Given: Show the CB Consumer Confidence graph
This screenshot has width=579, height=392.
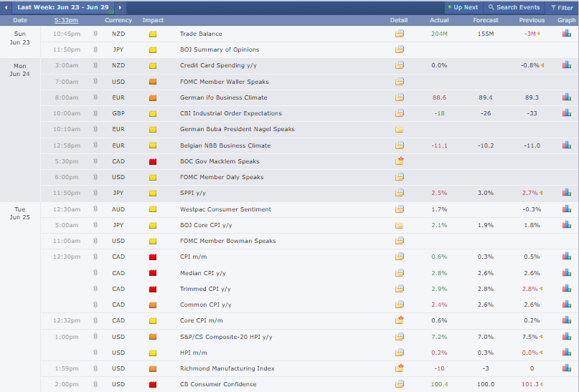Looking at the screenshot, I should pyautogui.click(x=566, y=384).
